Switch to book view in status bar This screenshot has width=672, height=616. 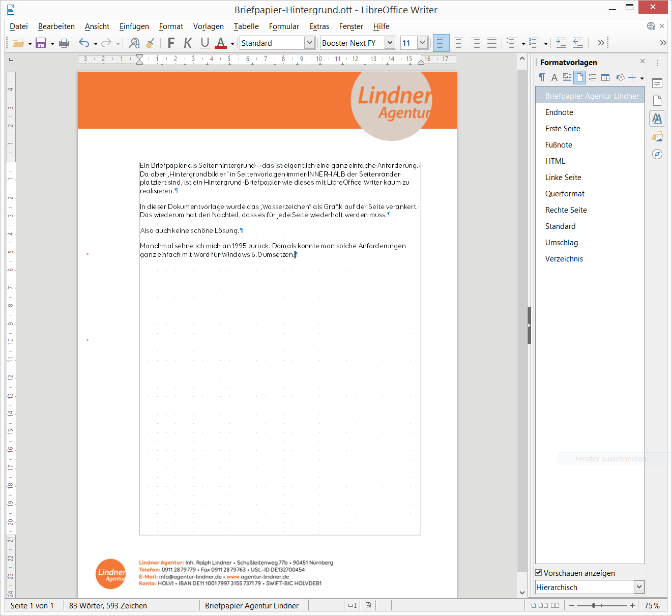(x=555, y=605)
